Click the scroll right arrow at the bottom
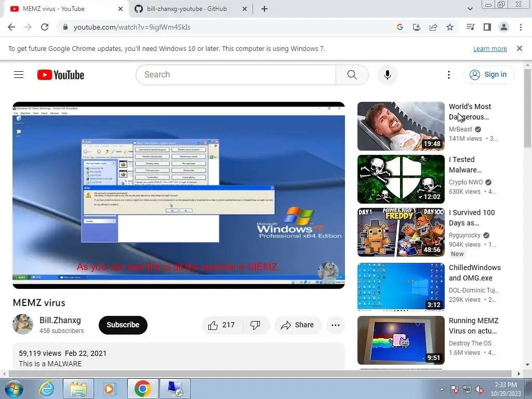532x399 pixels. (519, 374)
